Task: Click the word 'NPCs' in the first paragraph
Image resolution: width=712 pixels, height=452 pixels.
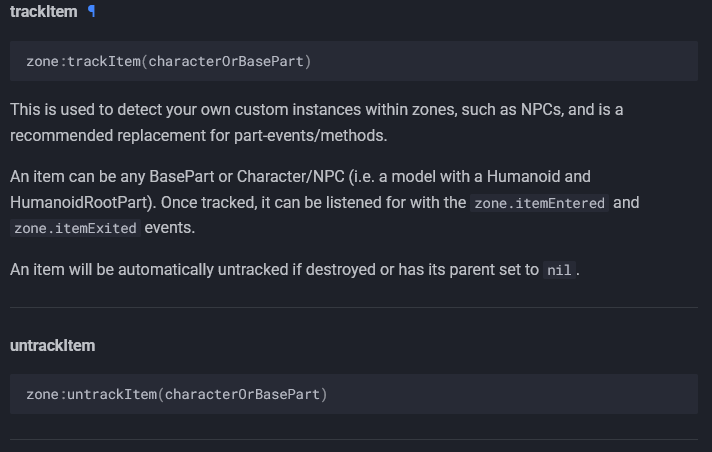Action: pos(540,109)
